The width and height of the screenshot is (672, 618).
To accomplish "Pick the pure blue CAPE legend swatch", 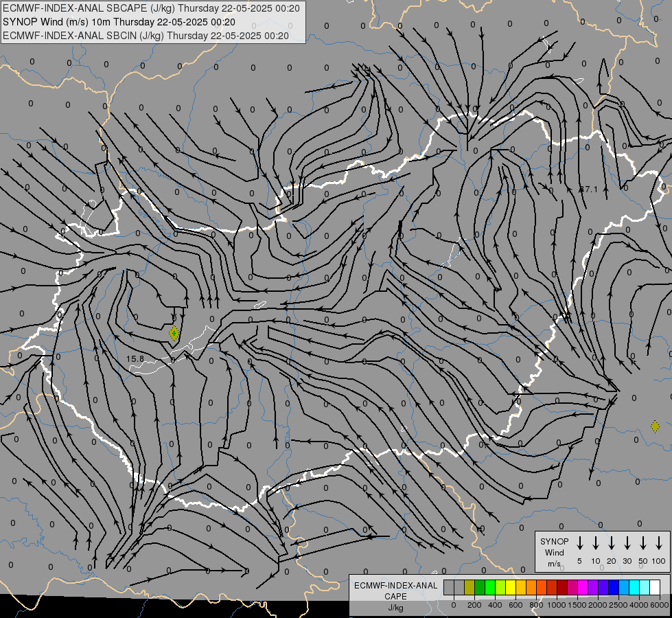I will pyautogui.click(x=614, y=588).
